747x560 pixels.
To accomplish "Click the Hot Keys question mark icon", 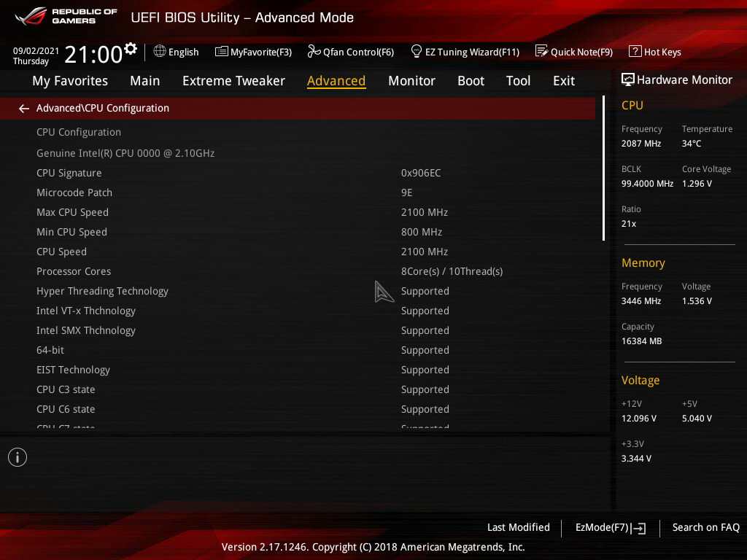I will click(x=635, y=51).
